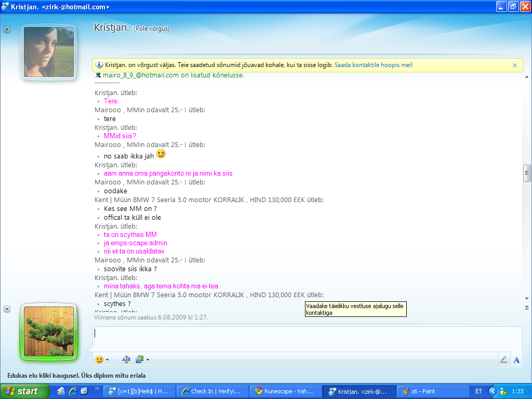The width and height of the screenshot is (532, 399).
Task: Click the Windows Start button
Action: pyautogui.click(x=22, y=391)
